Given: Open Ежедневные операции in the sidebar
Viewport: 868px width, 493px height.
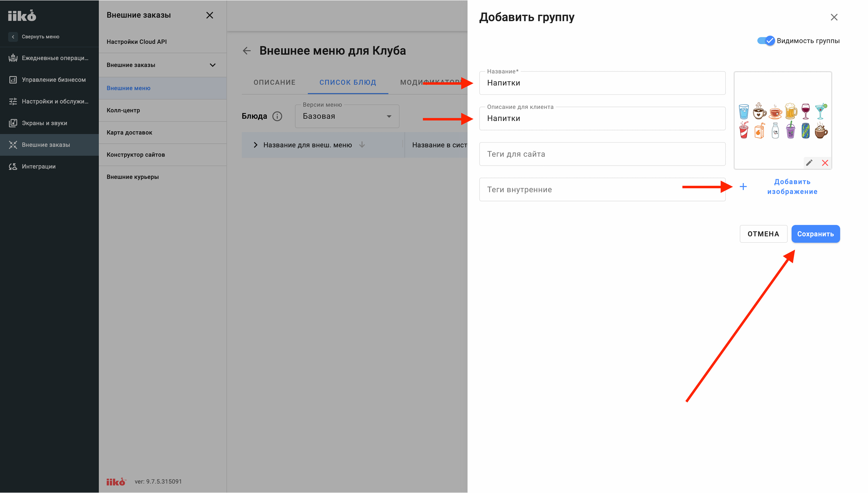Looking at the screenshot, I should pos(49,58).
